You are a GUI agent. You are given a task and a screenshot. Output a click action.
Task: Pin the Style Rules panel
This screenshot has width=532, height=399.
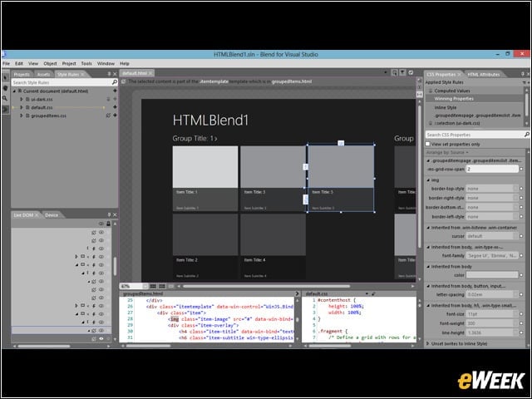tap(109, 74)
